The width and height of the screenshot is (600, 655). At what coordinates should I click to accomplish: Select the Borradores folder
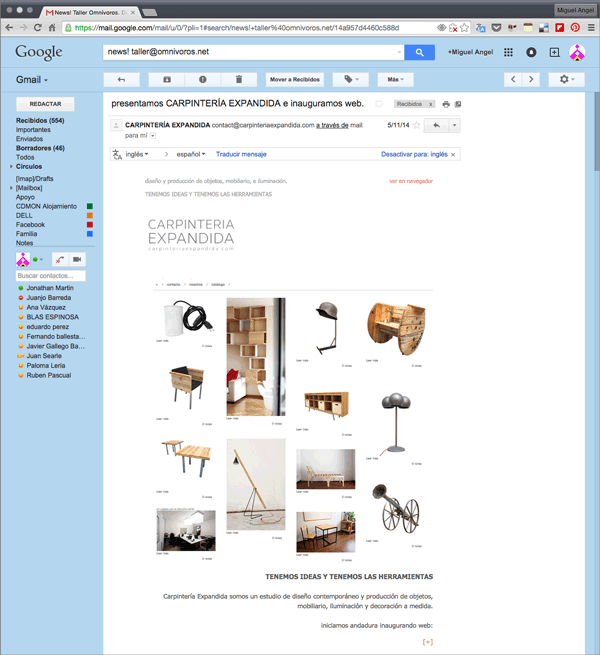pyautogui.click(x=40, y=148)
